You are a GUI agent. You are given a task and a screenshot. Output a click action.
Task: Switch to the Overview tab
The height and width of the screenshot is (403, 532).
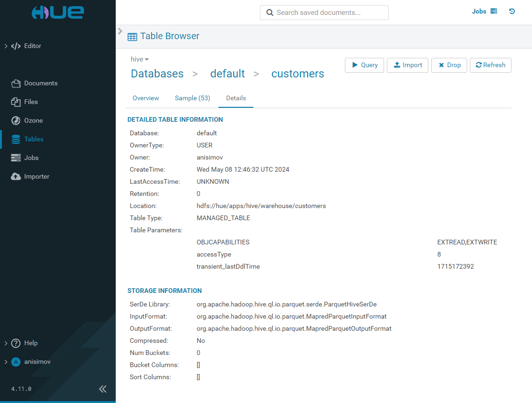click(146, 98)
